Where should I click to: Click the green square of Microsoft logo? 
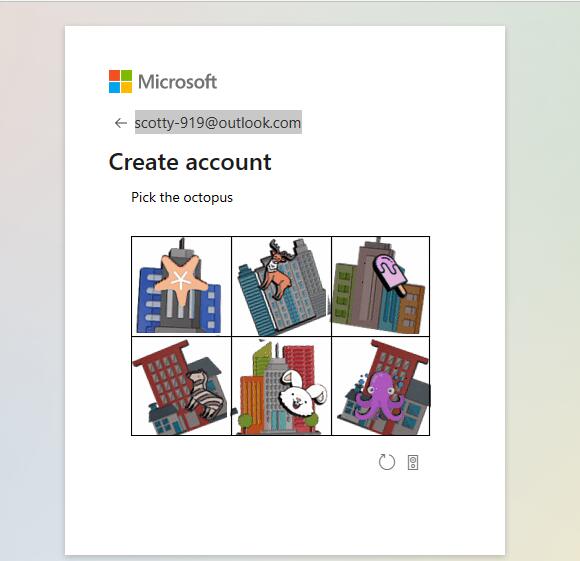coord(127,75)
